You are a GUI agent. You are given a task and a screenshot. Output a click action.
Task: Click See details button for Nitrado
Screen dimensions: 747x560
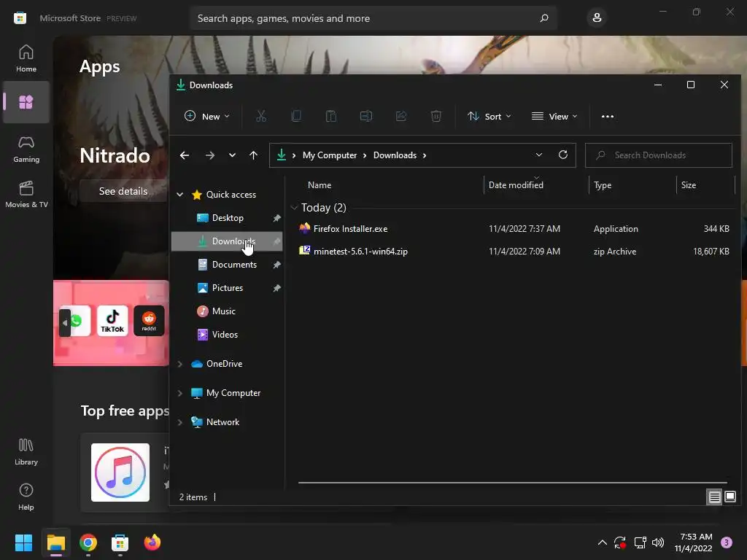[x=123, y=191]
